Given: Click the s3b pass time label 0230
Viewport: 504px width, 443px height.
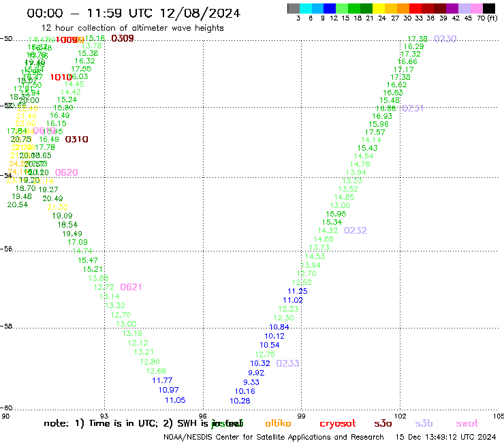Looking at the screenshot, I should (445, 39).
